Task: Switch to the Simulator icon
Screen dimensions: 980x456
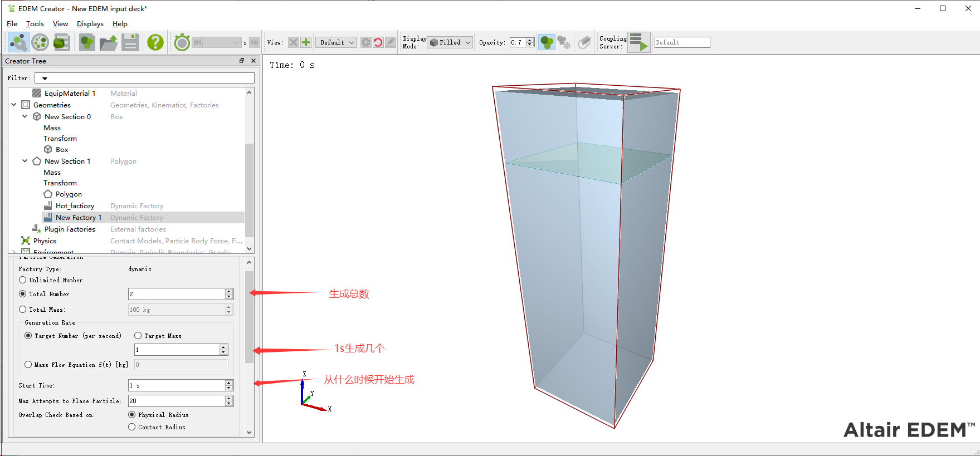Action: click(x=40, y=42)
